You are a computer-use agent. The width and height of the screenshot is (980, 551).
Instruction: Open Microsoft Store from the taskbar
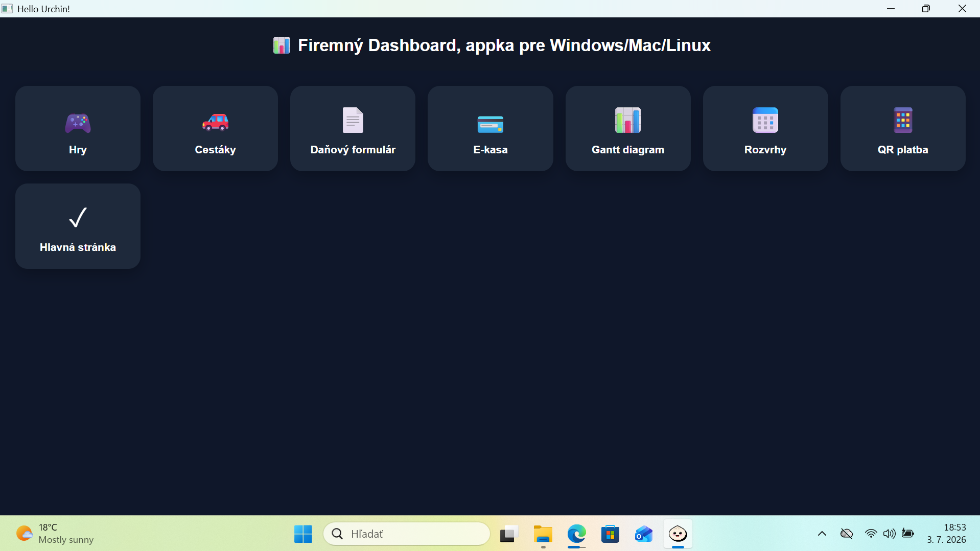point(610,534)
